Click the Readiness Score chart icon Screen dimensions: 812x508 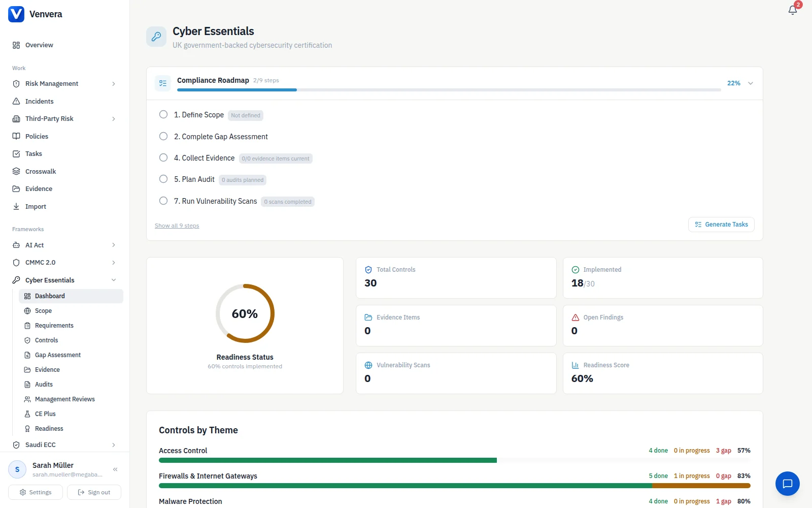[x=576, y=365]
